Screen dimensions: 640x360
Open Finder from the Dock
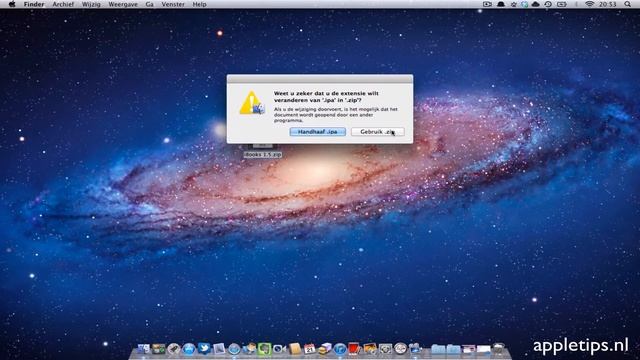click(143, 349)
